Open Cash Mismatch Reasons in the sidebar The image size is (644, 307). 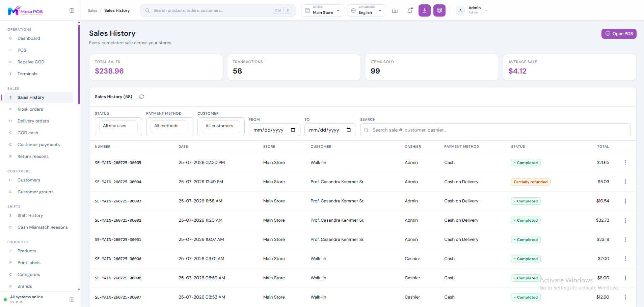tap(38, 227)
